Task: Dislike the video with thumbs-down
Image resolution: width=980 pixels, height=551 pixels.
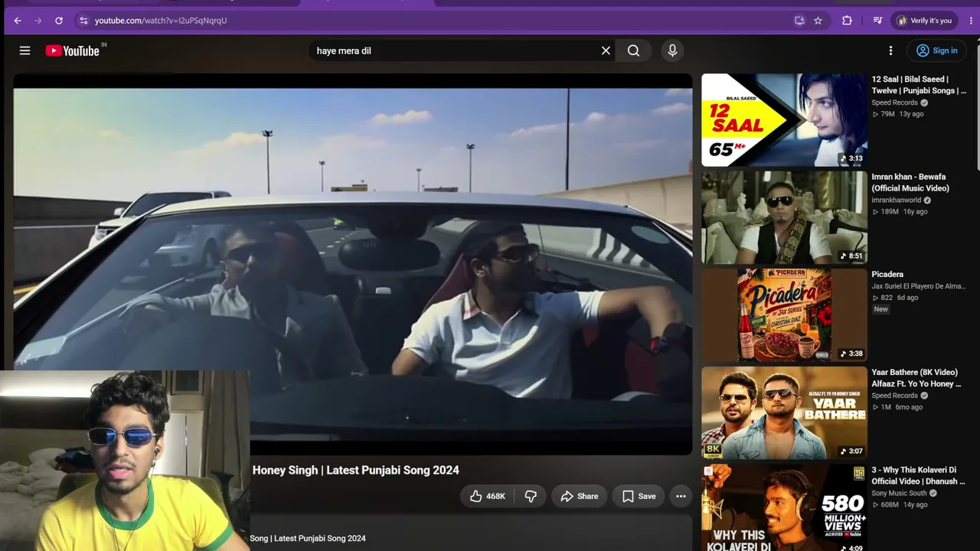Action: 531,496
